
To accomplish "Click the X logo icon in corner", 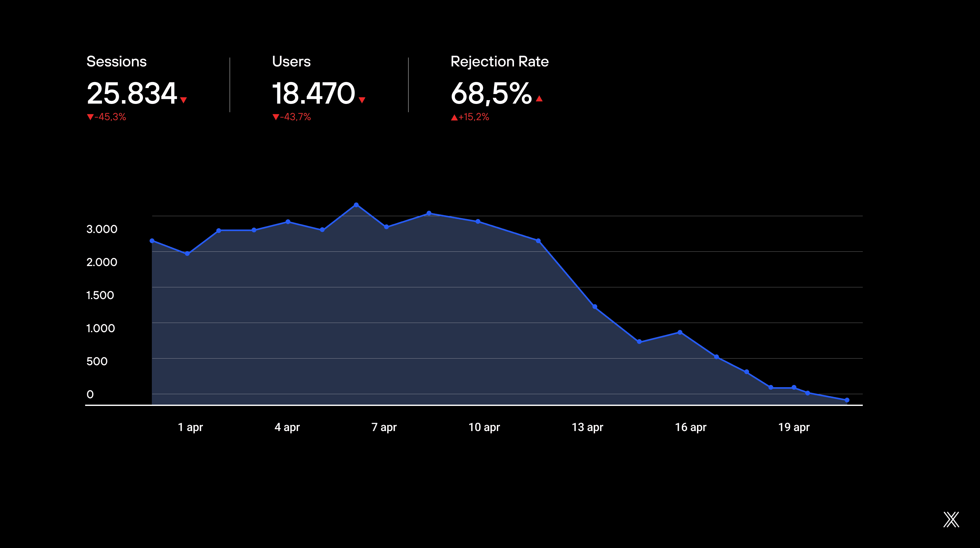I will pos(951,519).
